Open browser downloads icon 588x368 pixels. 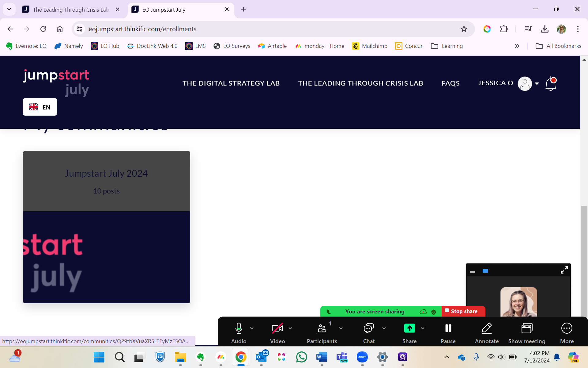coord(545,29)
